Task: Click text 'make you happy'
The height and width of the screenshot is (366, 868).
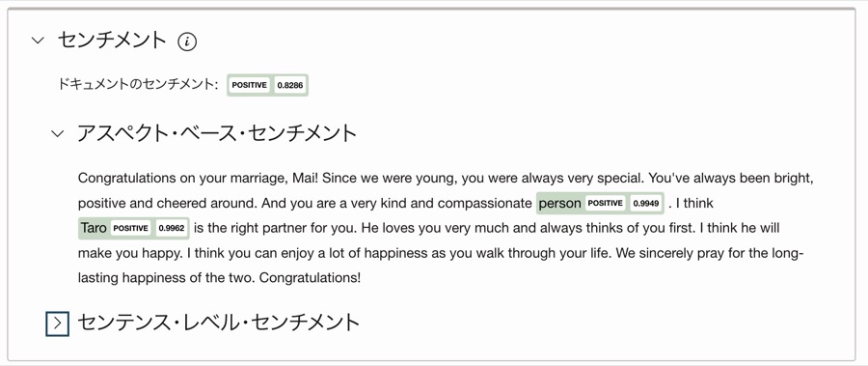Action: click(129, 253)
